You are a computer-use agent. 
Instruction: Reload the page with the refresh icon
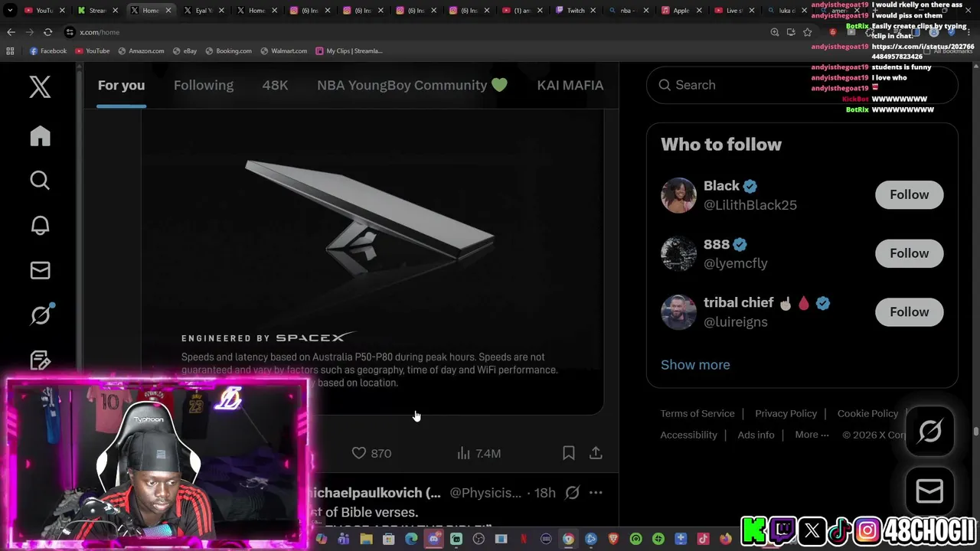click(x=47, y=32)
